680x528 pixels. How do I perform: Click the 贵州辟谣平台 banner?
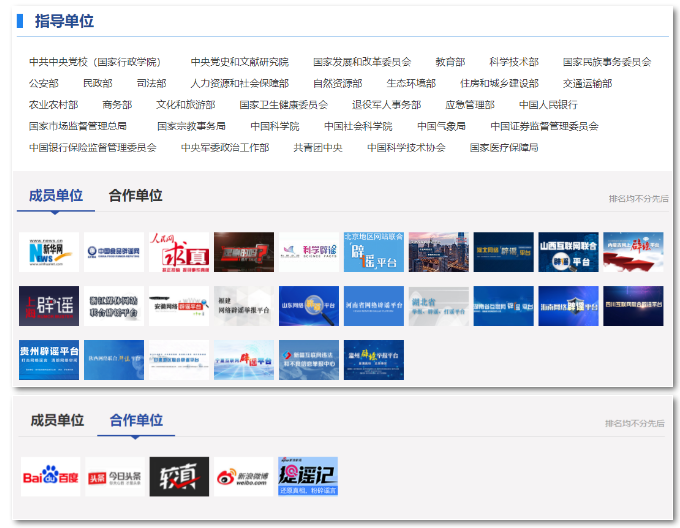point(49,360)
